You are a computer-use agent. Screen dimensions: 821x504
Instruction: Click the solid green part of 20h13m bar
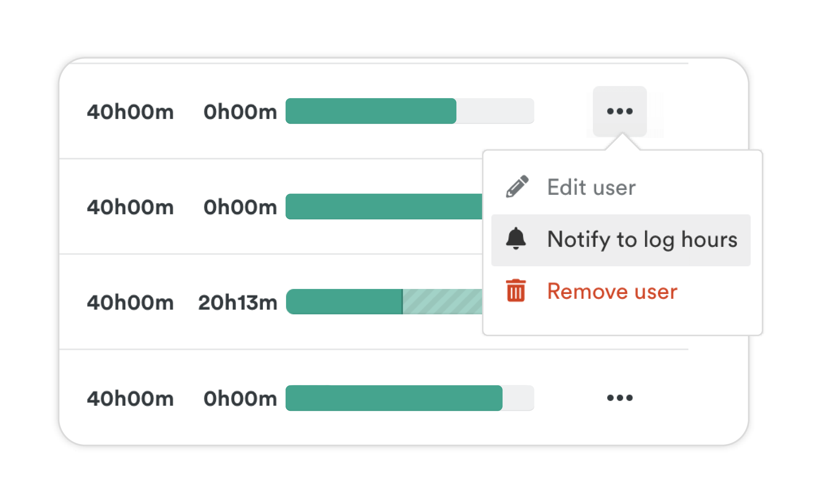point(344,302)
